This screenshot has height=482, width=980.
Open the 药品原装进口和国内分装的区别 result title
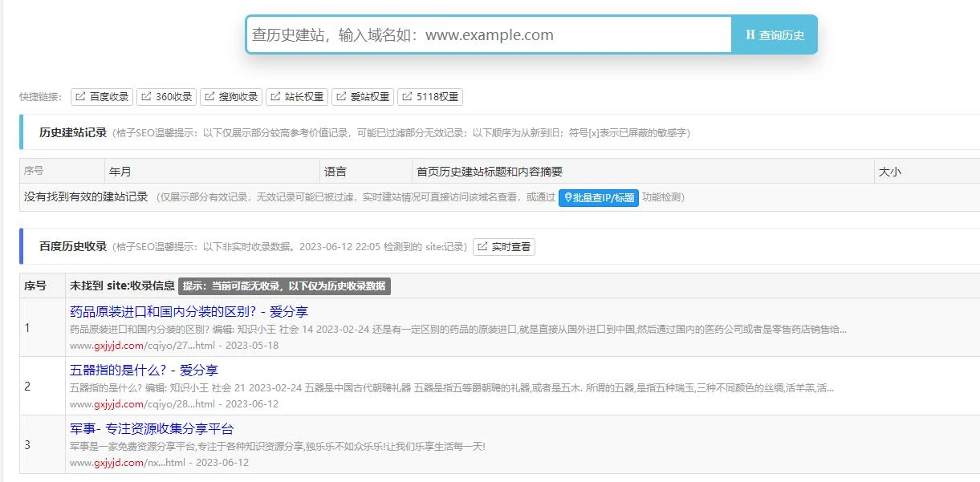189,311
